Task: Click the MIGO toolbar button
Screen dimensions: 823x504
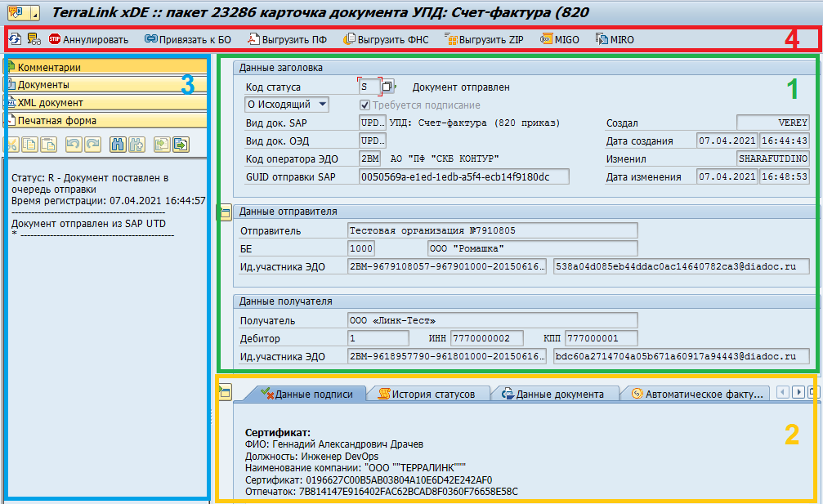Action: pyautogui.click(x=560, y=39)
